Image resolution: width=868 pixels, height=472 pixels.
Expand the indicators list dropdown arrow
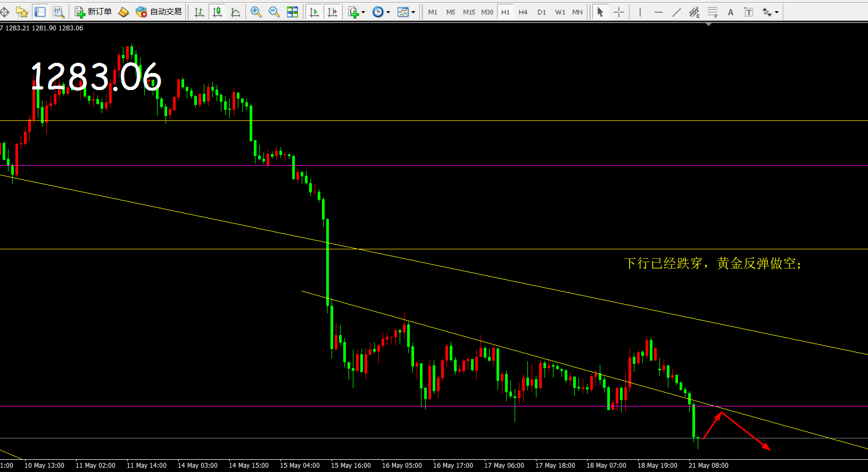click(363, 12)
